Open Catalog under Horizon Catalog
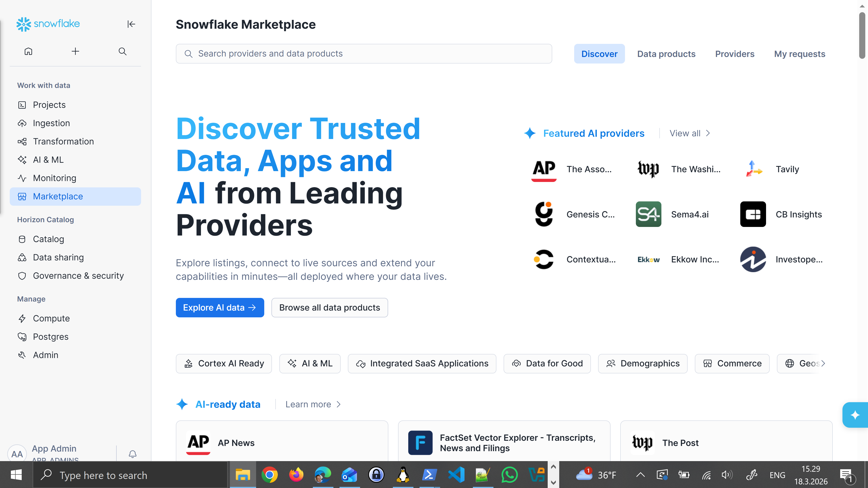The height and width of the screenshot is (488, 868). point(75,239)
